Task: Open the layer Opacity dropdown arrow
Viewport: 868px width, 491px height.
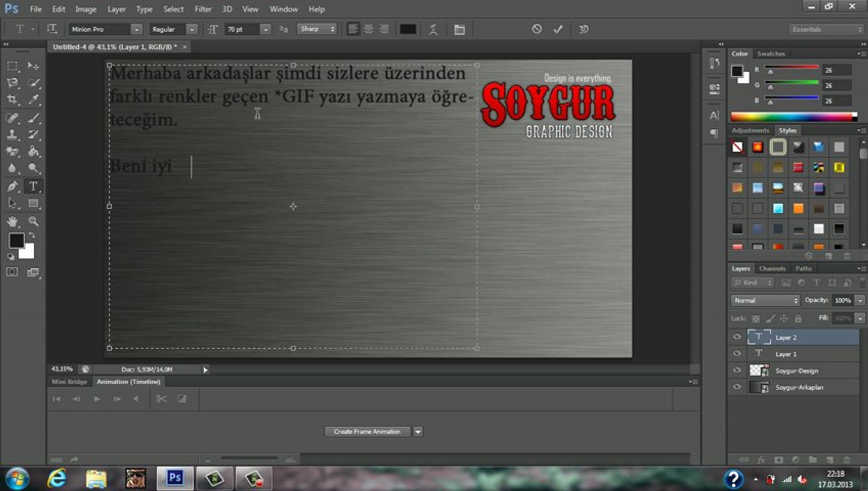Action: (860, 301)
